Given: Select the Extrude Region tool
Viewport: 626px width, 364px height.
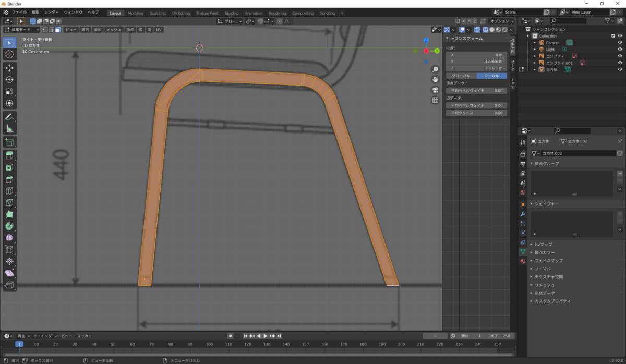Looking at the screenshot, I should point(9,155).
